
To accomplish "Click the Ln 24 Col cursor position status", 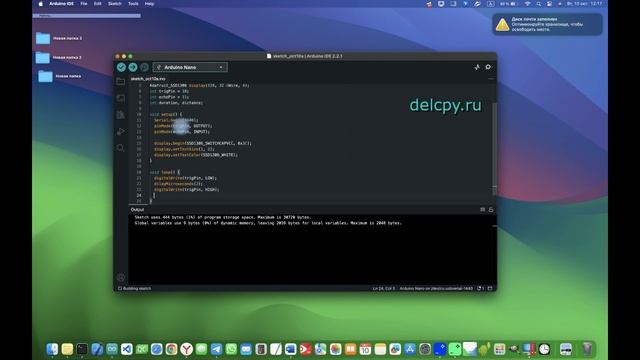I will pyautogui.click(x=384, y=288).
